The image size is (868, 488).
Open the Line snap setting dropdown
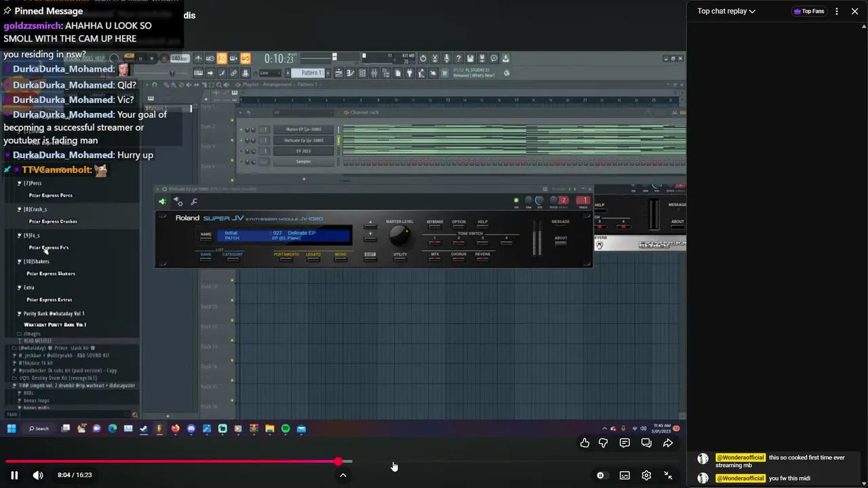(269, 73)
